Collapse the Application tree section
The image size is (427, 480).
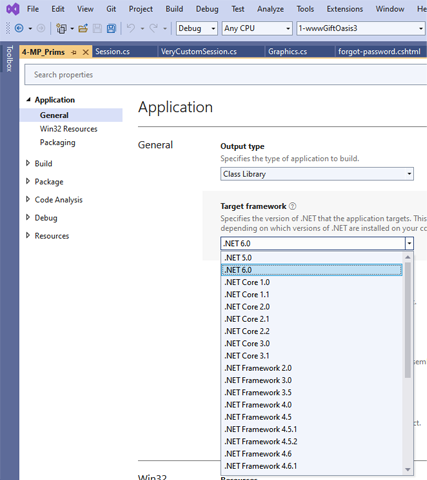tap(28, 100)
